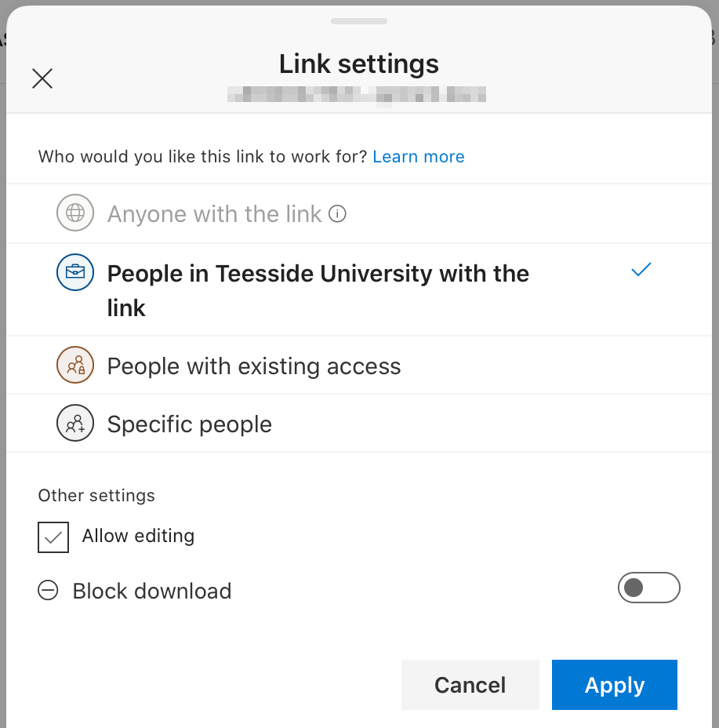Tap the sheet drag handle at top
Screen dimensions: 719x728
click(x=359, y=21)
